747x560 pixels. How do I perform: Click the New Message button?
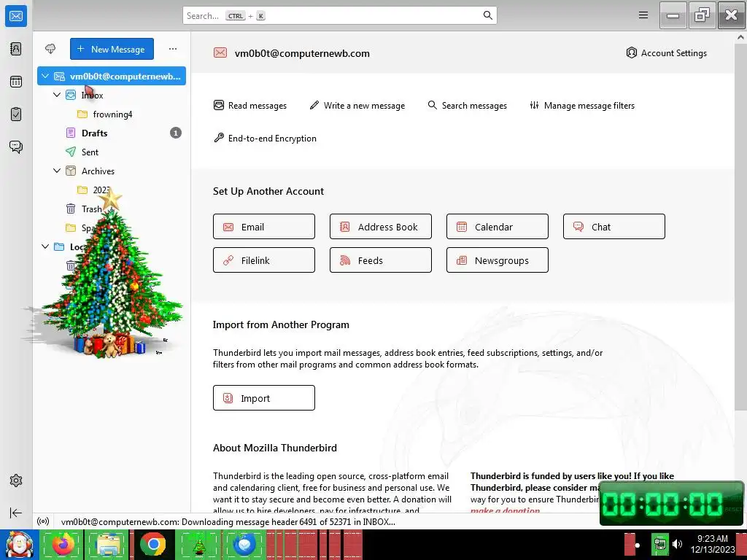[x=112, y=49]
